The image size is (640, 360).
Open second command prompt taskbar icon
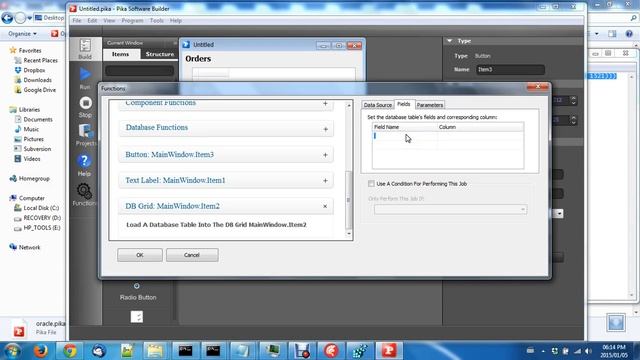[x=213, y=351]
